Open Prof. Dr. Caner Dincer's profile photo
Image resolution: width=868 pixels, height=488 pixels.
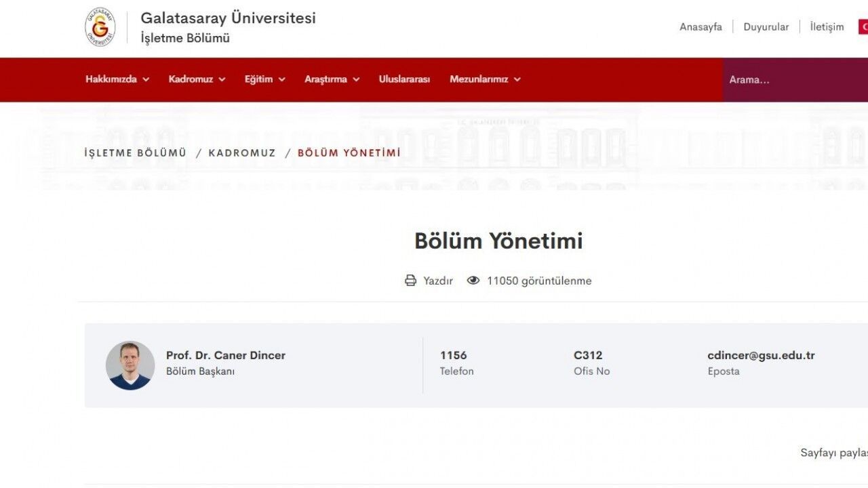click(x=130, y=365)
